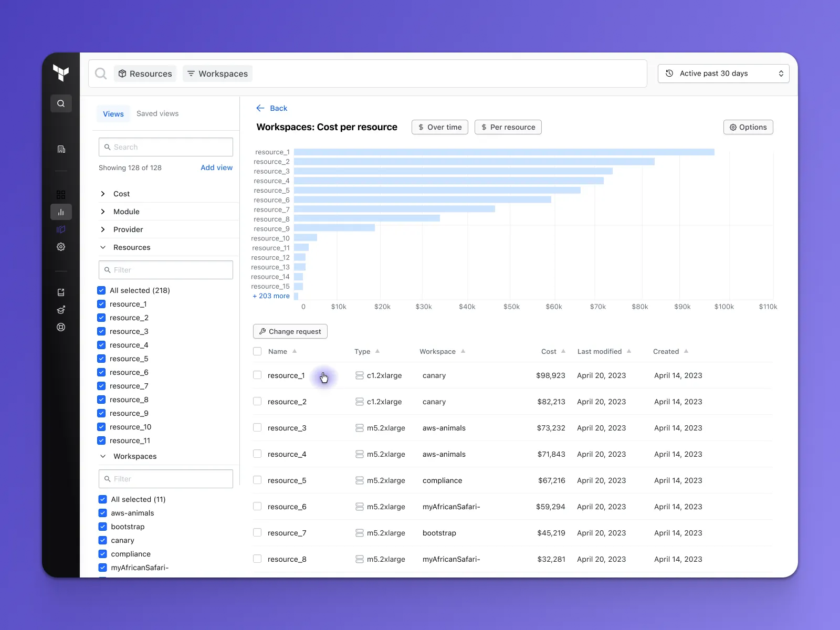This screenshot has height=630, width=840.
Task: Open the organization building icon
Action: pyautogui.click(x=61, y=150)
